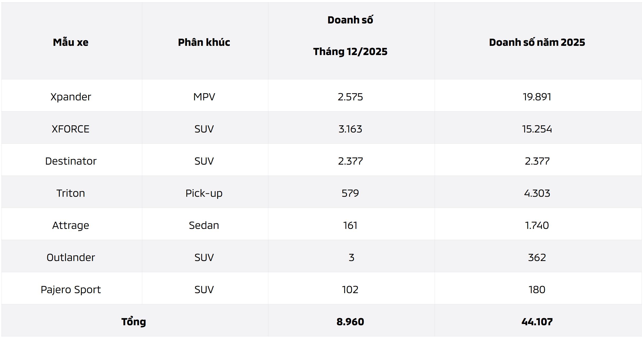The image size is (644, 340).
Task: Click the Tổng total row label
Action: pyautogui.click(x=134, y=322)
